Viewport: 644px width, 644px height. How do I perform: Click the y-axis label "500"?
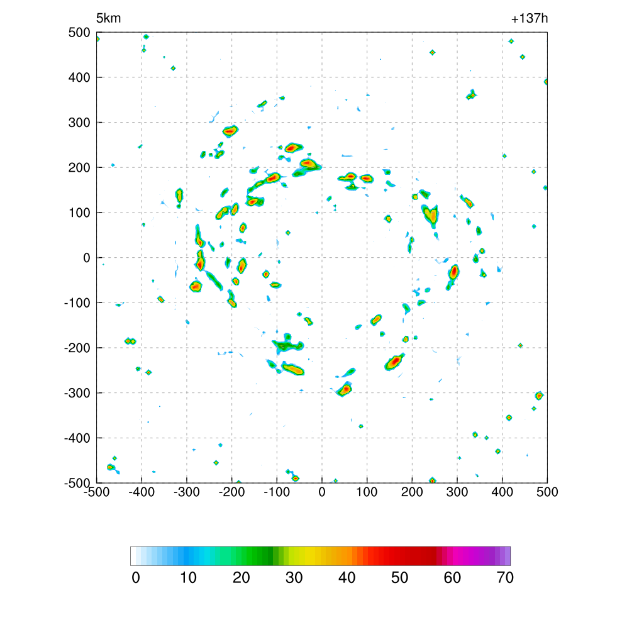click(79, 33)
